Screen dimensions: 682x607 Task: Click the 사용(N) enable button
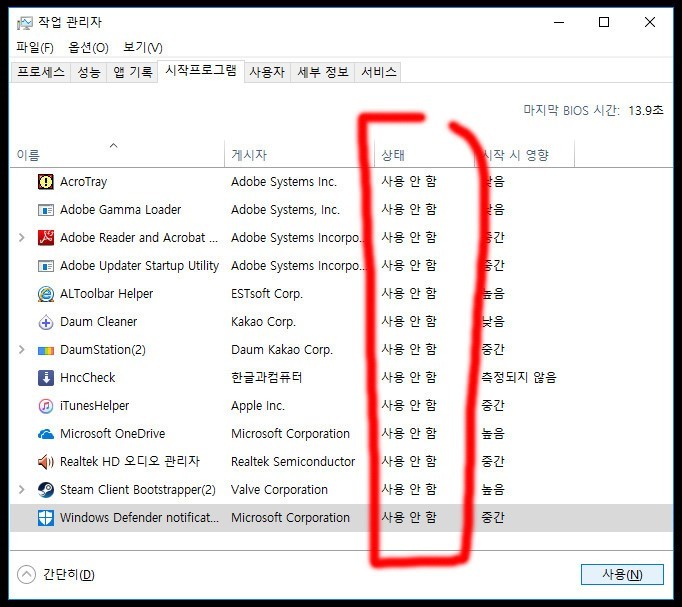pos(622,574)
